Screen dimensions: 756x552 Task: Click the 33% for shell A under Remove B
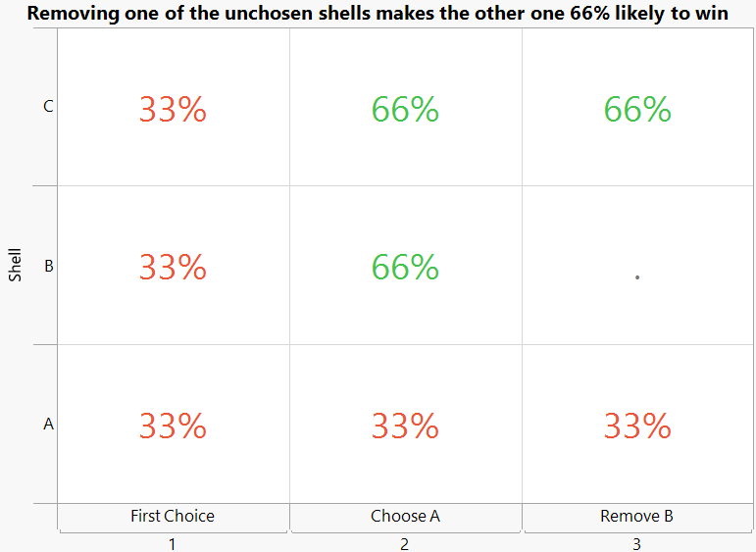pos(637,426)
